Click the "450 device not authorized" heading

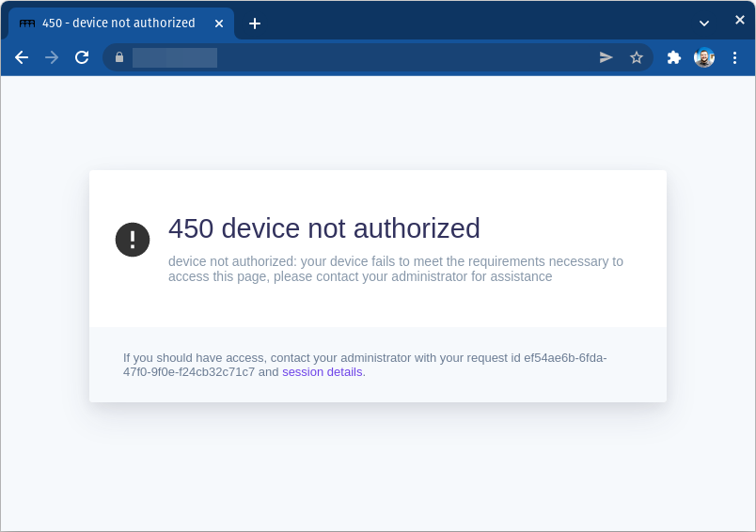tap(323, 228)
